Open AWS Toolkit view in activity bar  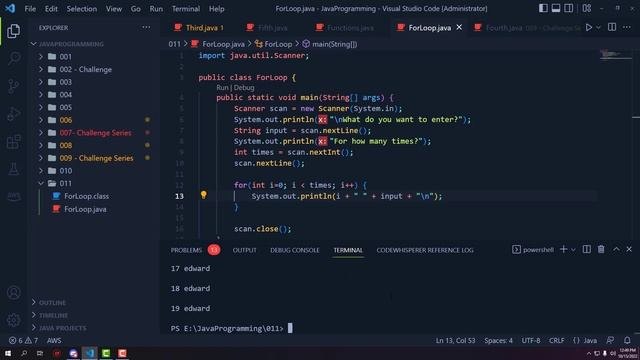pyautogui.click(x=13, y=196)
